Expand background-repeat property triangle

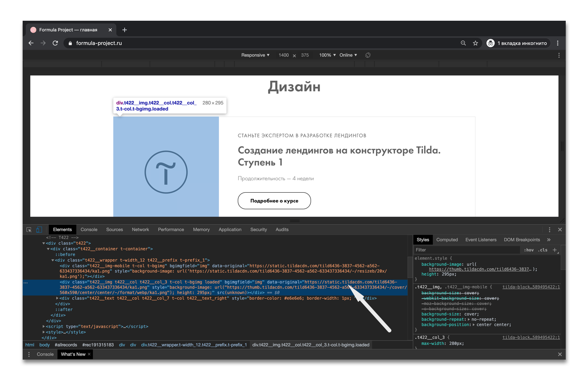(469, 319)
